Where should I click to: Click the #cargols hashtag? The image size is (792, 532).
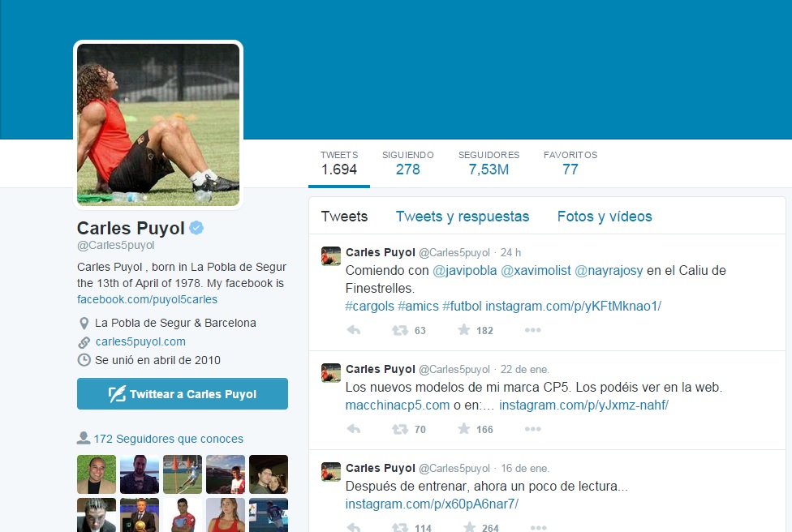[369, 306]
